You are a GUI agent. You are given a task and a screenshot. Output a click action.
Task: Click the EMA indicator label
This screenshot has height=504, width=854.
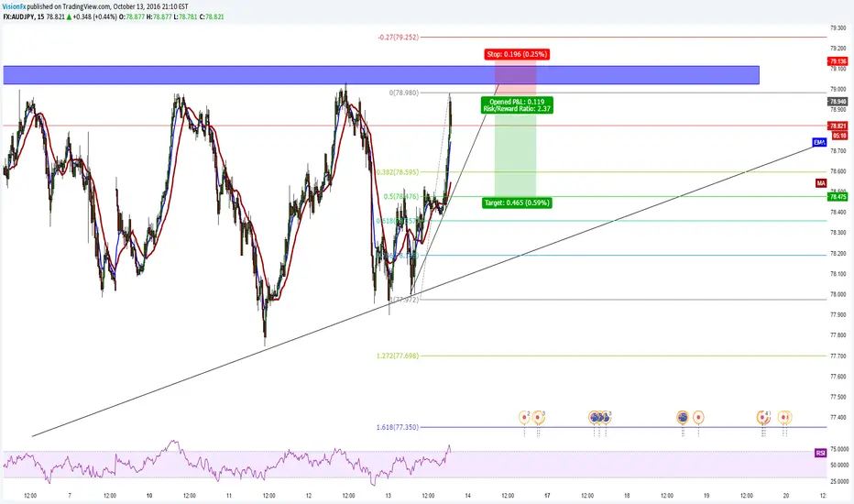(819, 142)
